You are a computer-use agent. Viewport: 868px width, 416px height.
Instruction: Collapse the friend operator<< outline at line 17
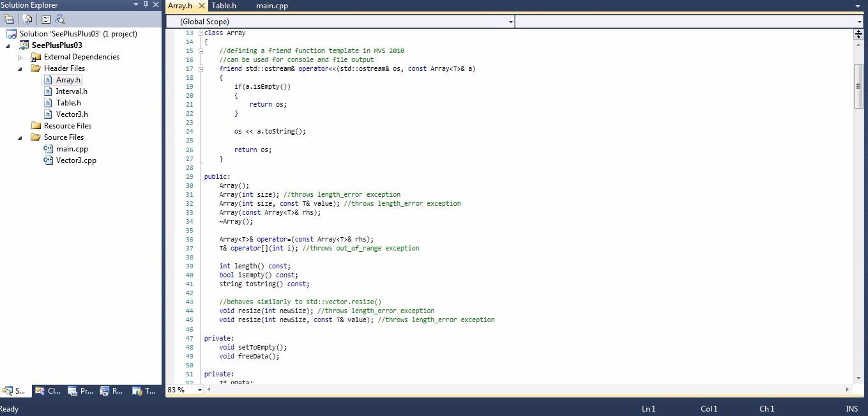(201, 68)
